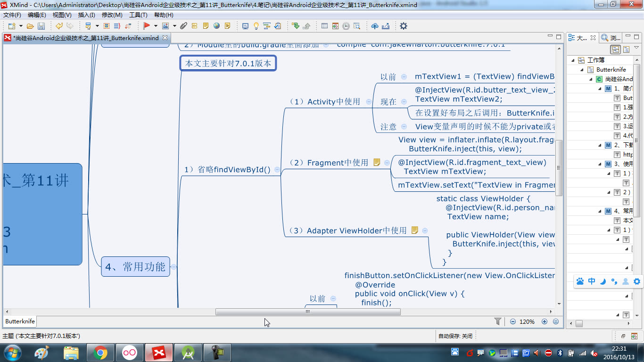Zoom out with the minus button

click(x=513, y=321)
